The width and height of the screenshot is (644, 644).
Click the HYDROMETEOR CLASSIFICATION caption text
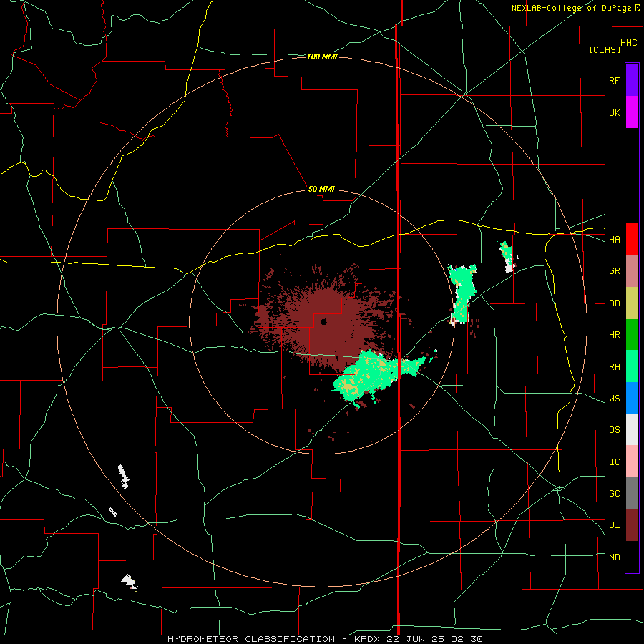[250, 639]
